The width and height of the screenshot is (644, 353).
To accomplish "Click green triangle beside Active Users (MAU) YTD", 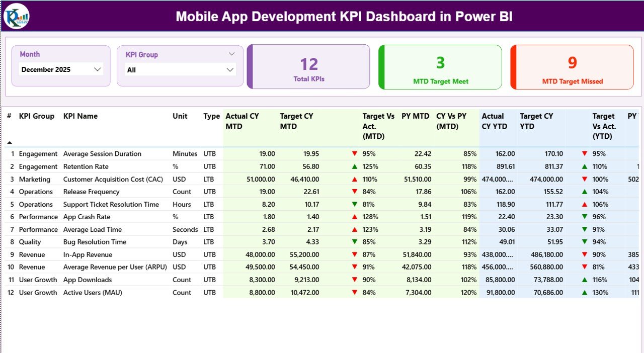I will click(583, 292).
